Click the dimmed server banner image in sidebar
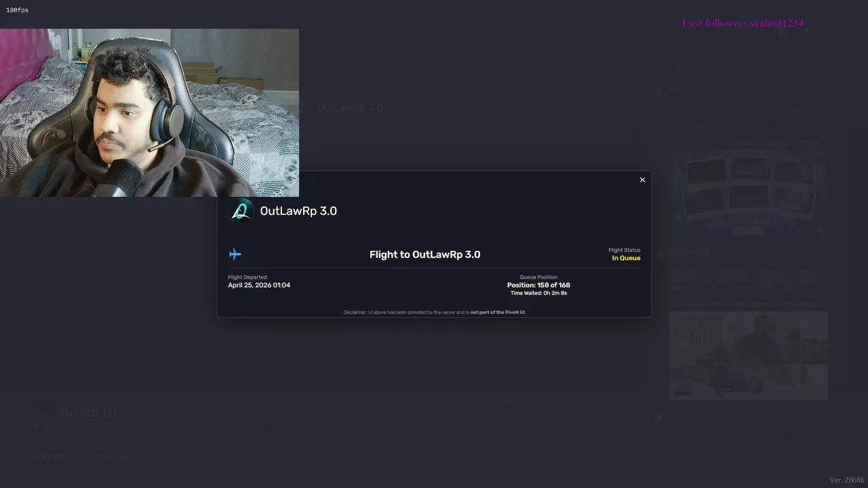The image size is (868, 488). (748, 194)
